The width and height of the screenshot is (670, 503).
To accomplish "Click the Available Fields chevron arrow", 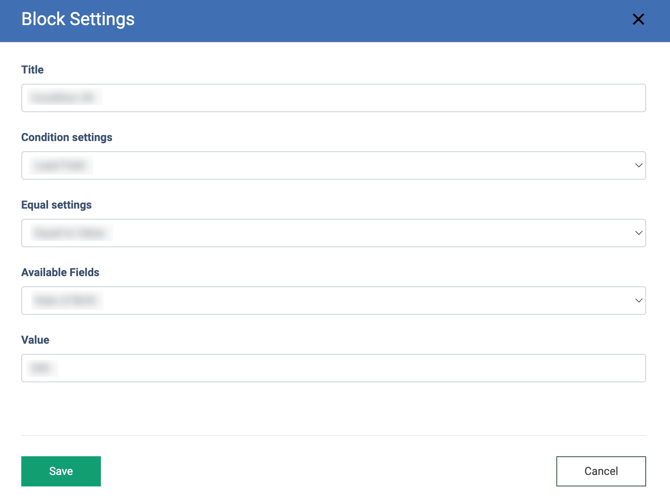I will (x=638, y=300).
